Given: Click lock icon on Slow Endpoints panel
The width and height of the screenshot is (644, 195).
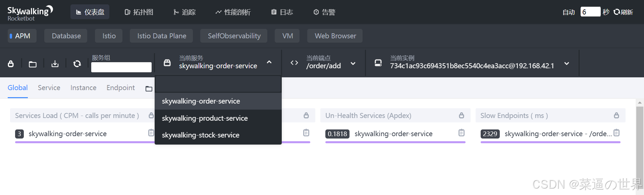Looking at the screenshot, I should click(616, 115).
